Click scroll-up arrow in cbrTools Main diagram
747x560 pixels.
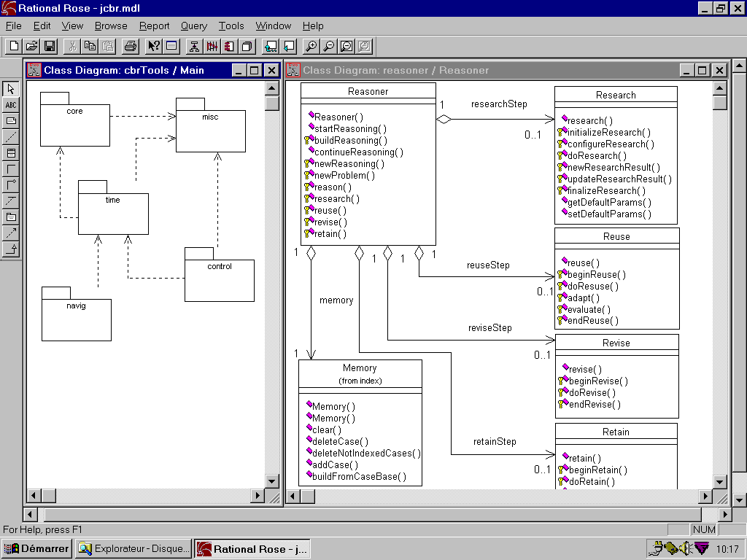point(272,88)
